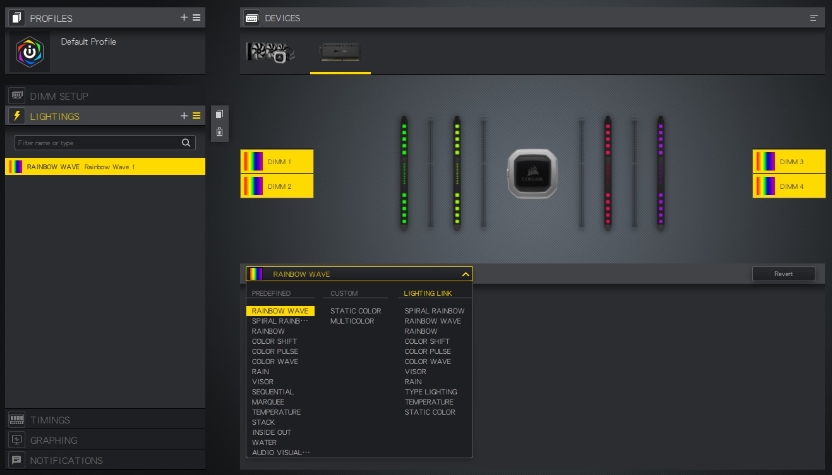Choose the Marquee effect
832x475 pixels.
point(268,402)
